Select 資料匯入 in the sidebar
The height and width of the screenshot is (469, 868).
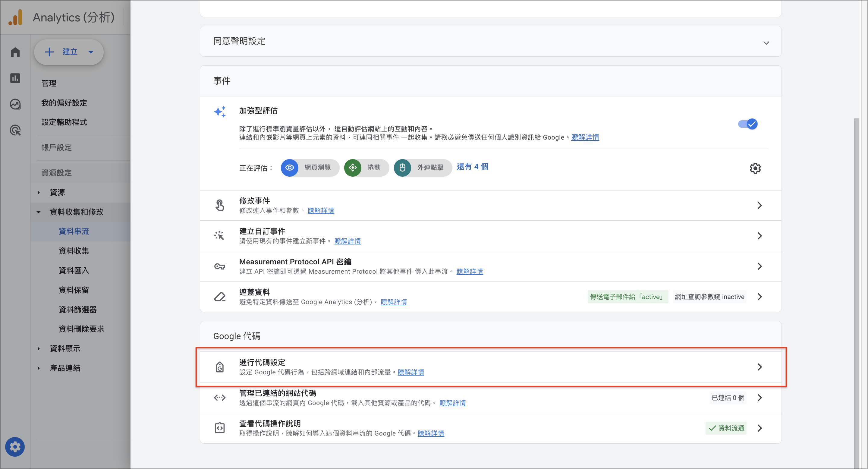74,270
